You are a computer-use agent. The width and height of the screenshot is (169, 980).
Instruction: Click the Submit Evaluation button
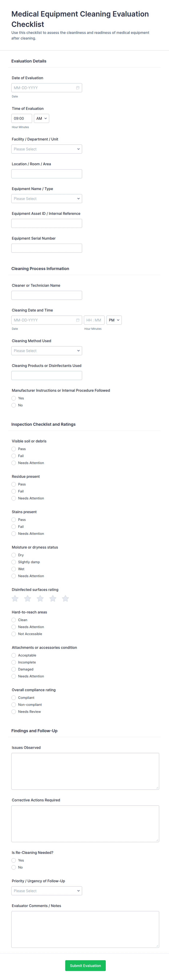tap(85, 965)
